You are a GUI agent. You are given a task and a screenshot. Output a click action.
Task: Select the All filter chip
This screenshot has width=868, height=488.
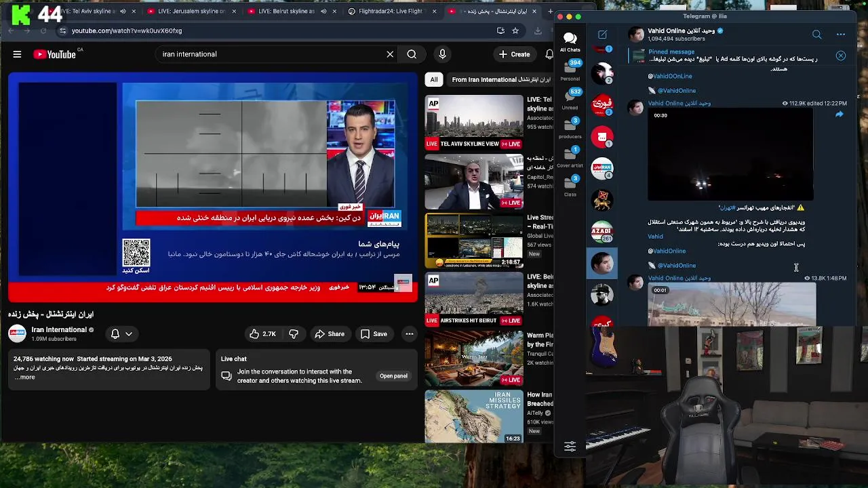point(434,79)
